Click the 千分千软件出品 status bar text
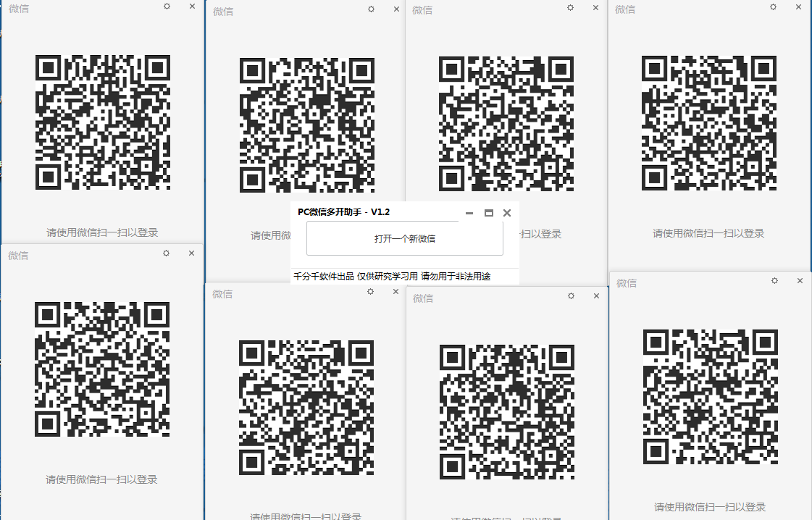The height and width of the screenshot is (520, 812). tap(324, 276)
